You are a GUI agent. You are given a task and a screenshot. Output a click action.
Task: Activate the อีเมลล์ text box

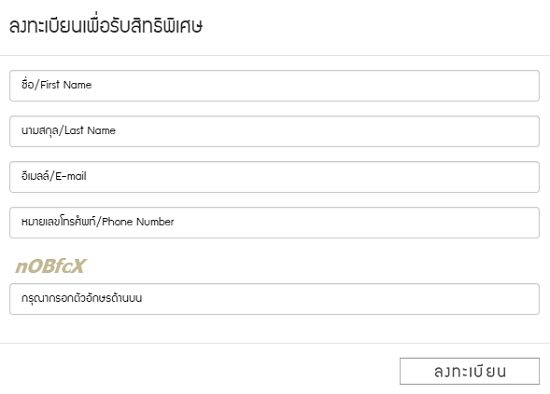(274, 177)
